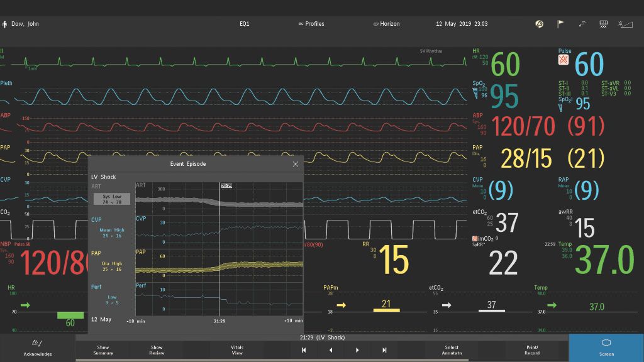
Task: Click Select Annotation button
Action: 452,350
